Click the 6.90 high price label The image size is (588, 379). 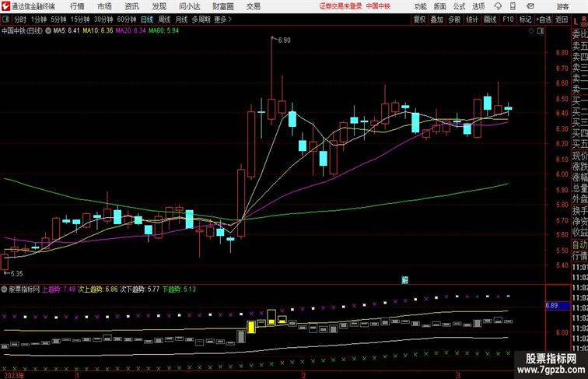[284, 40]
